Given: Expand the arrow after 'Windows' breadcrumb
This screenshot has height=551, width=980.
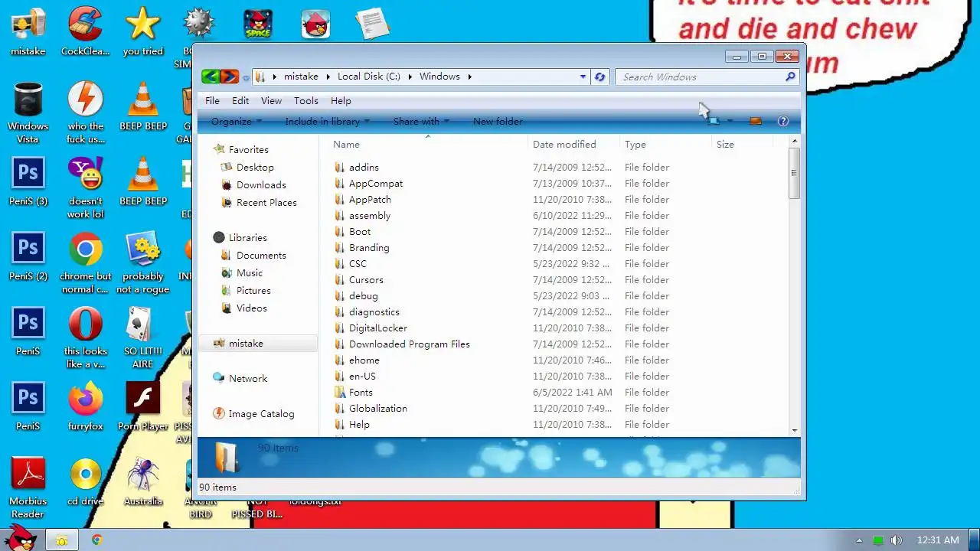Looking at the screenshot, I should pos(469,77).
